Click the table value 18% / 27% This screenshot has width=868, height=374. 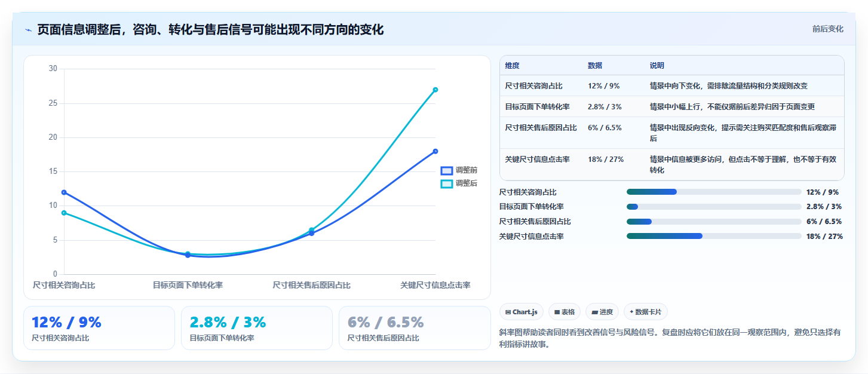click(x=606, y=160)
